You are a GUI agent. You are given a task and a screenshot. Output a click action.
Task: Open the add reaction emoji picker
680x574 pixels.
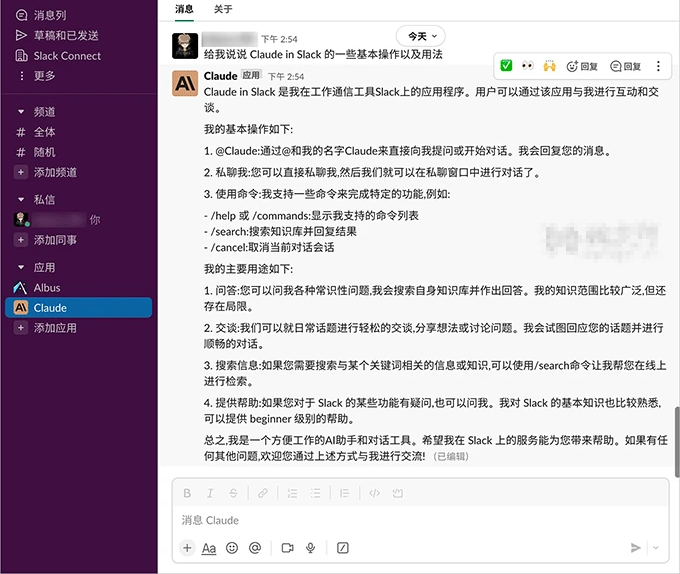(582, 66)
